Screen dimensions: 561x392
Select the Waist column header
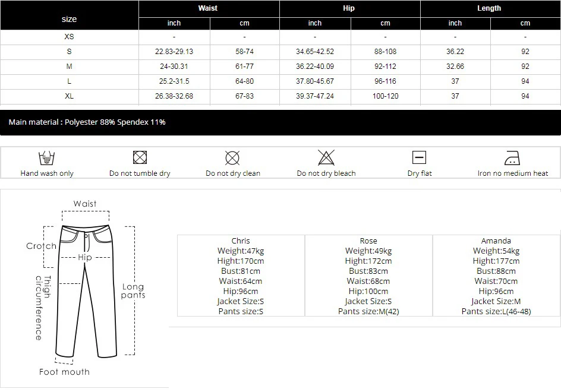pos(208,8)
